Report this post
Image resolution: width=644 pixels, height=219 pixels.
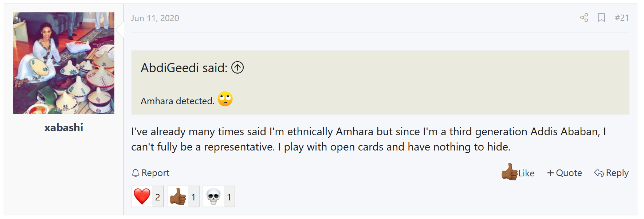150,173
